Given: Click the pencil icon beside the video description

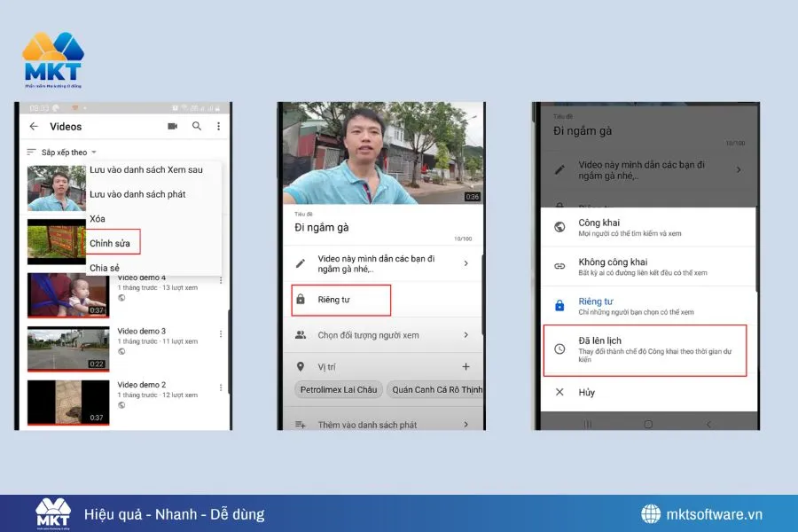Looking at the screenshot, I should point(301,263).
